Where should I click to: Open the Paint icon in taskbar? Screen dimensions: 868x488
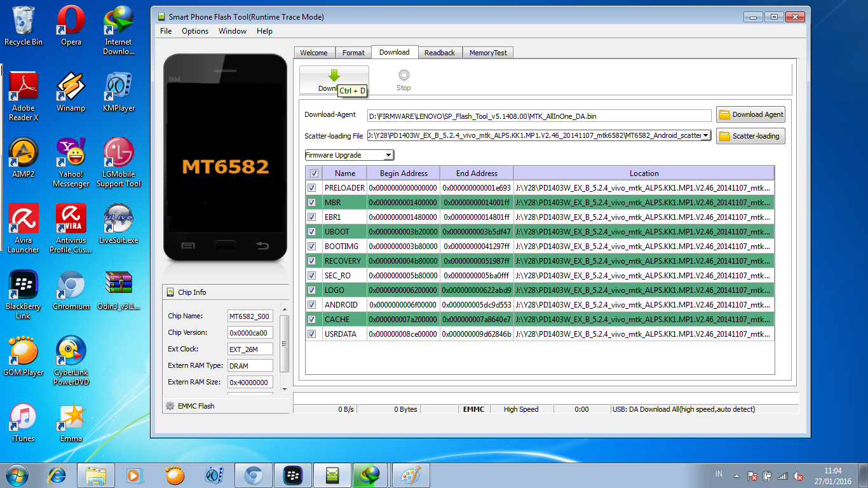point(411,475)
